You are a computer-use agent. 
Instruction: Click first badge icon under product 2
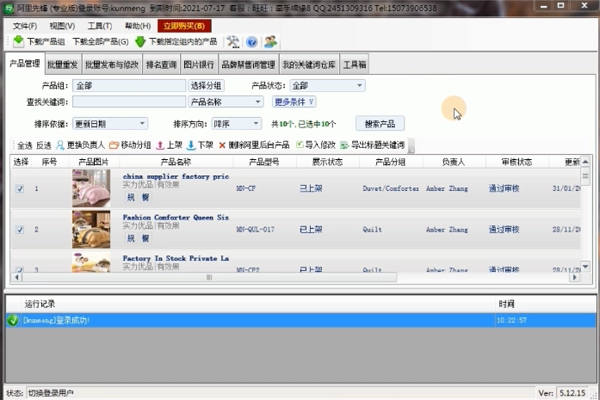click(x=131, y=238)
